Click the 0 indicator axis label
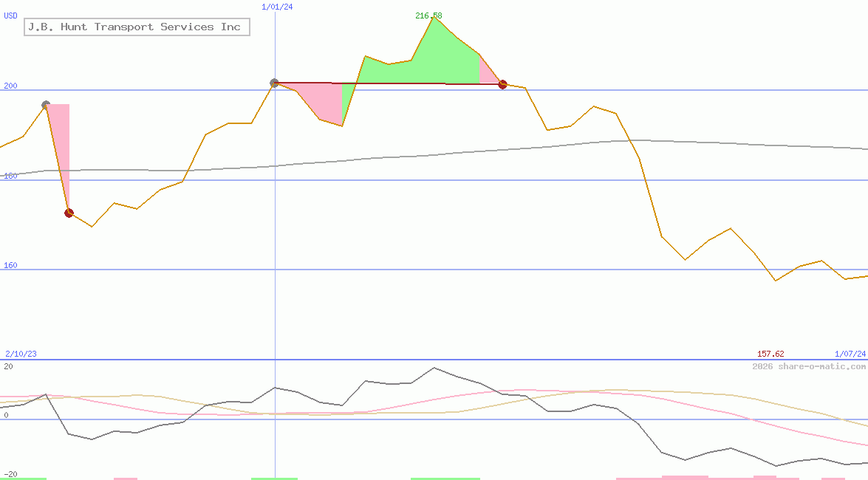 [x=6, y=415]
